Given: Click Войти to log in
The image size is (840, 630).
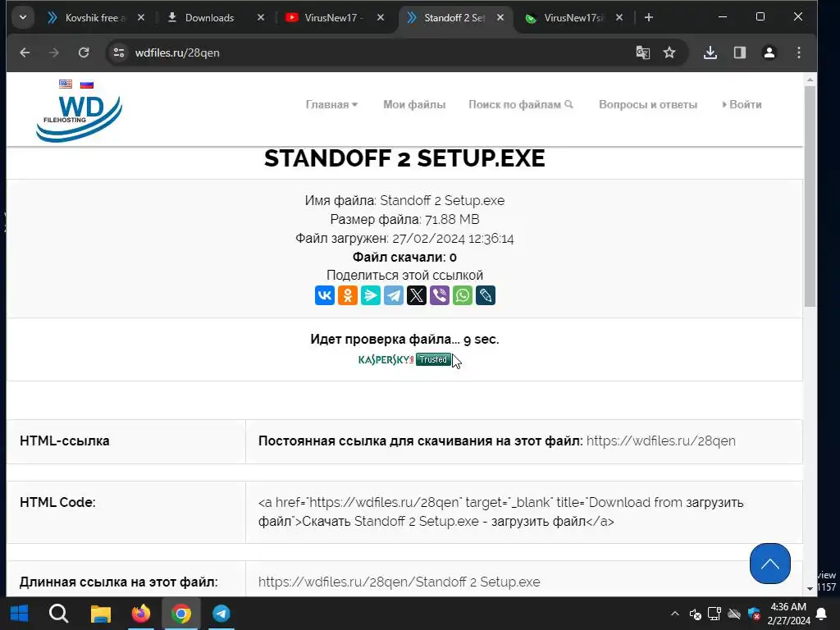Looking at the screenshot, I should [742, 104].
